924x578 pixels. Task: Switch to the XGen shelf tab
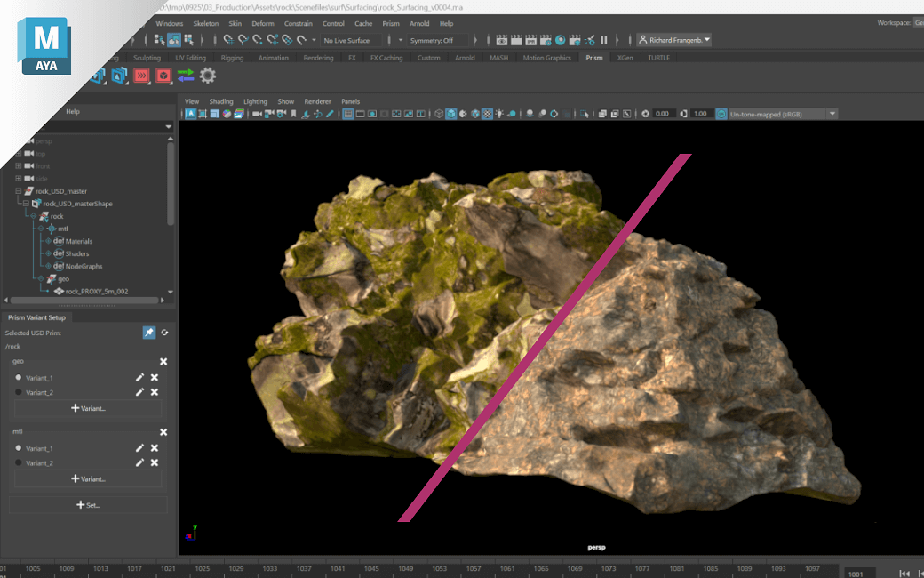pos(625,58)
